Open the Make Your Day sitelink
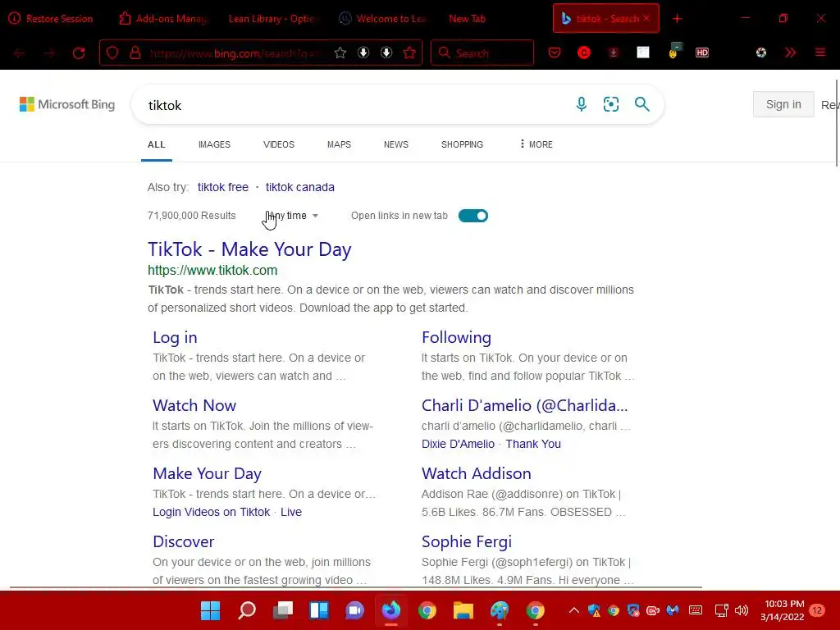 [x=207, y=473]
